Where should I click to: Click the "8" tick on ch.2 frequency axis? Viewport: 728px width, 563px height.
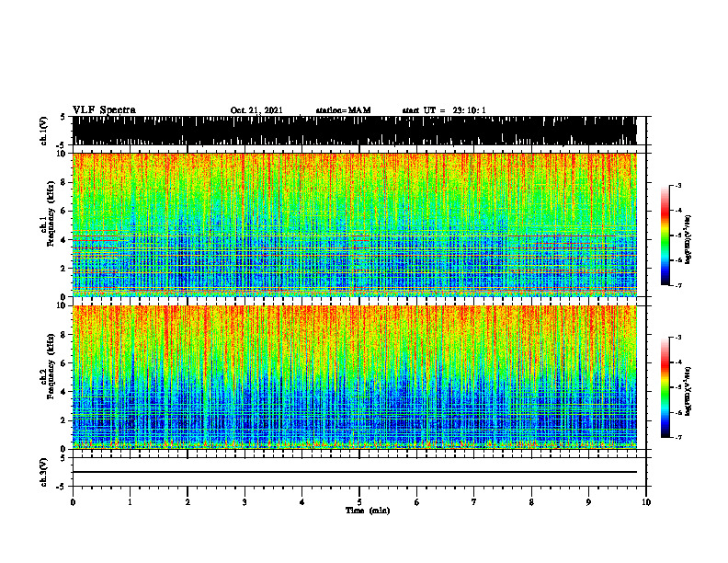click(64, 335)
